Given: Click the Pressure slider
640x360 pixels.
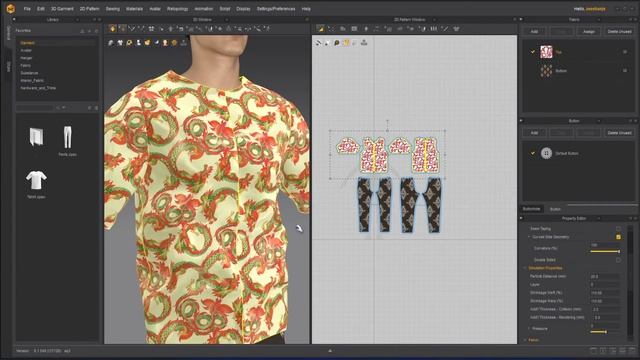Looking at the screenshot, I should [x=605, y=332].
